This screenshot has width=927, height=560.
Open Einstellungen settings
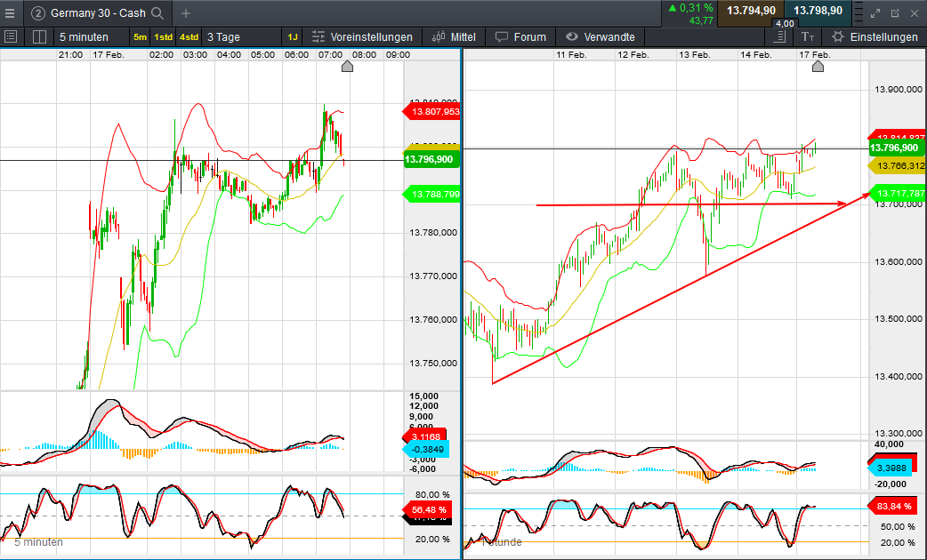pos(875,37)
